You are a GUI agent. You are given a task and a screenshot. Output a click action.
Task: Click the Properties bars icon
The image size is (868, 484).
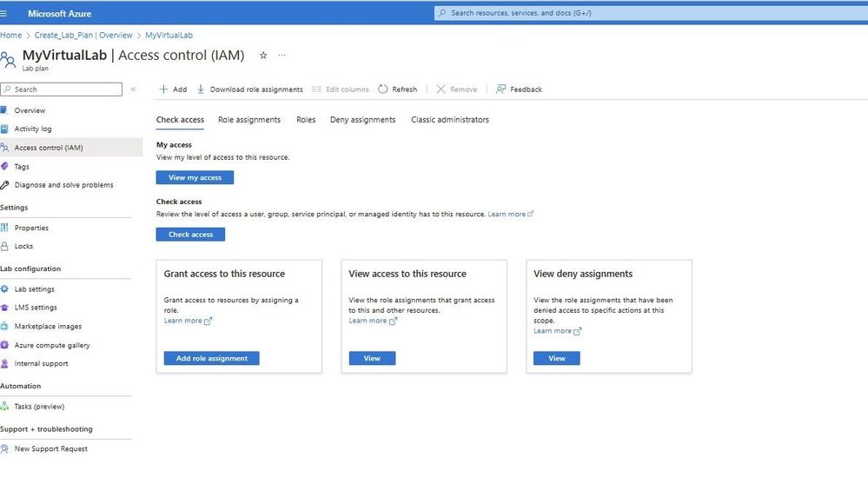4,228
